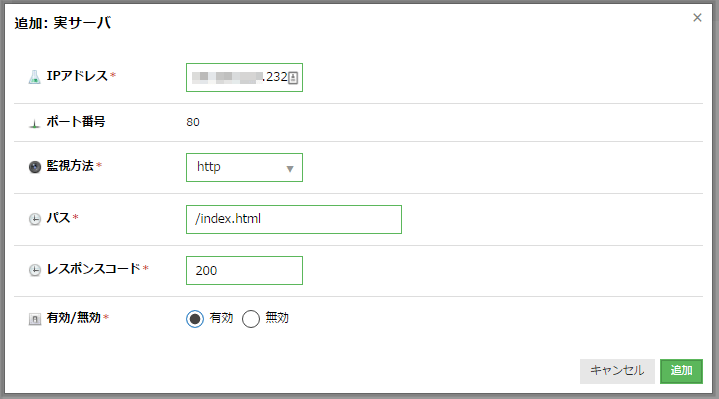Select the 有効 radio button
719x399 pixels.
point(195,318)
